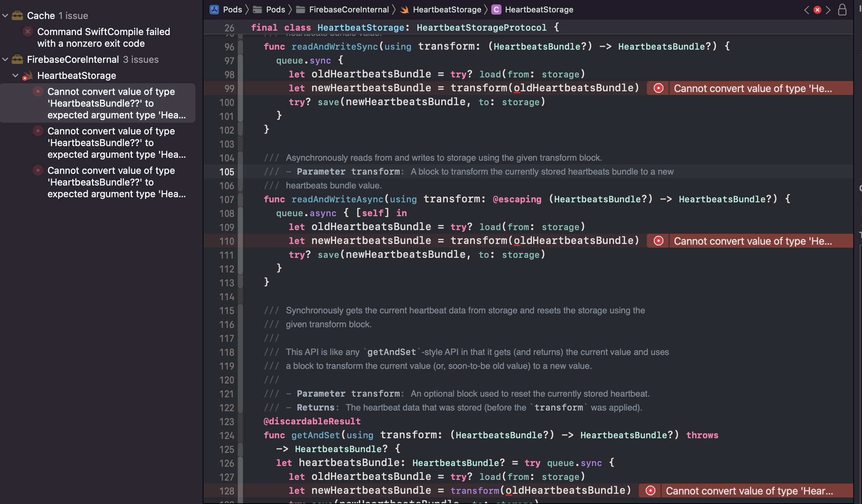Collapse the Cache issue group
Image resolution: width=862 pixels, height=504 pixels.
click(5, 16)
